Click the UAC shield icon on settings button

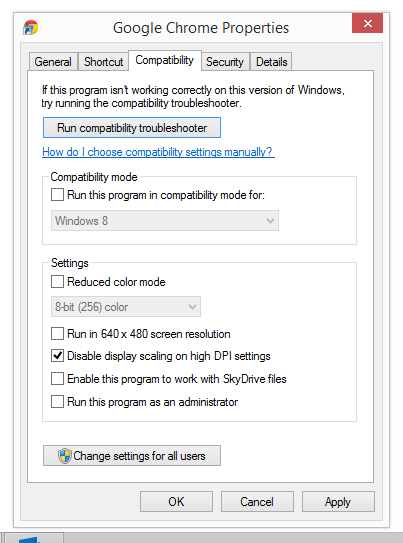point(65,456)
